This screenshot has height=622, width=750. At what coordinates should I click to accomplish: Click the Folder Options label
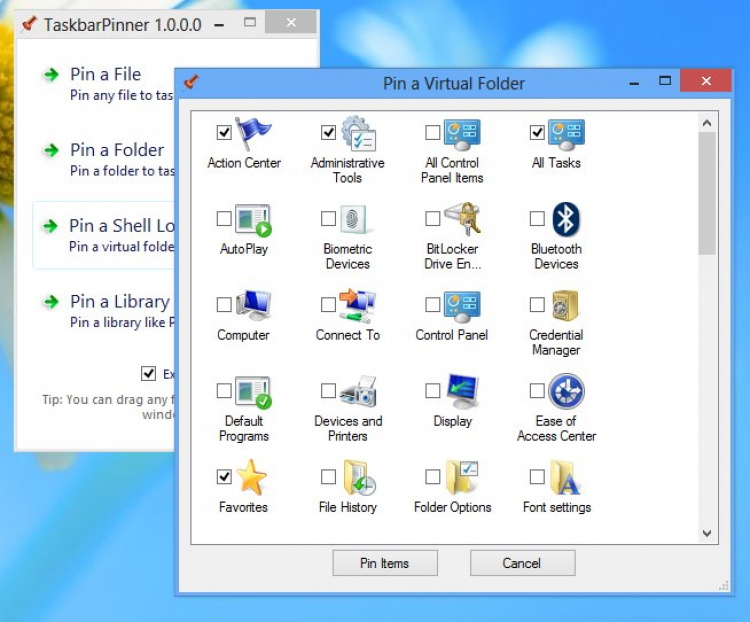[452, 507]
